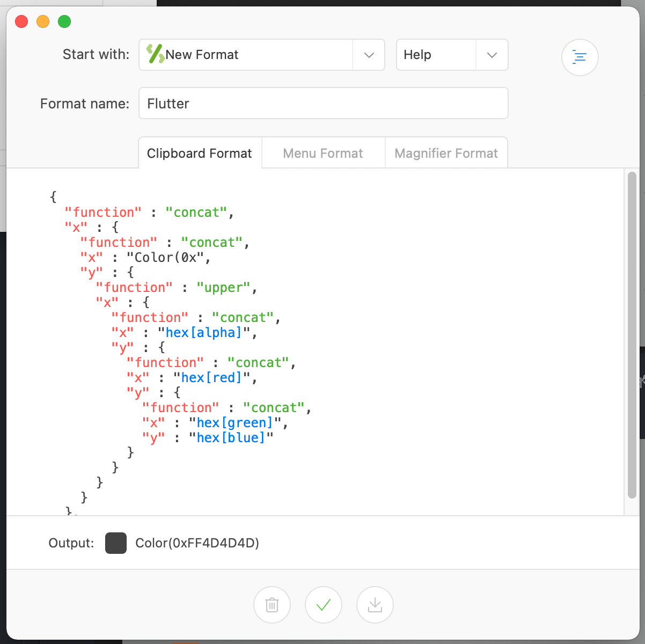Click the Format name input field
The height and width of the screenshot is (644, 645).
coord(324,103)
